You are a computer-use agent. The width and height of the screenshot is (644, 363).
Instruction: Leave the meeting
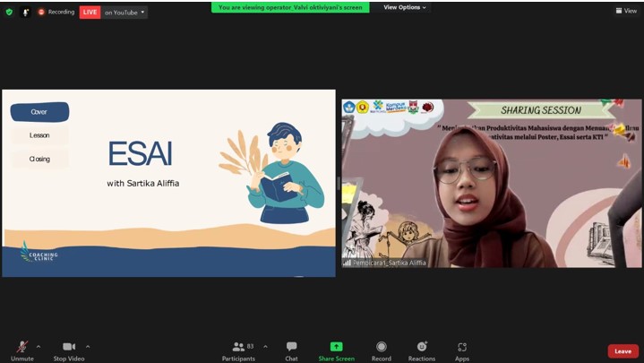point(623,351)
